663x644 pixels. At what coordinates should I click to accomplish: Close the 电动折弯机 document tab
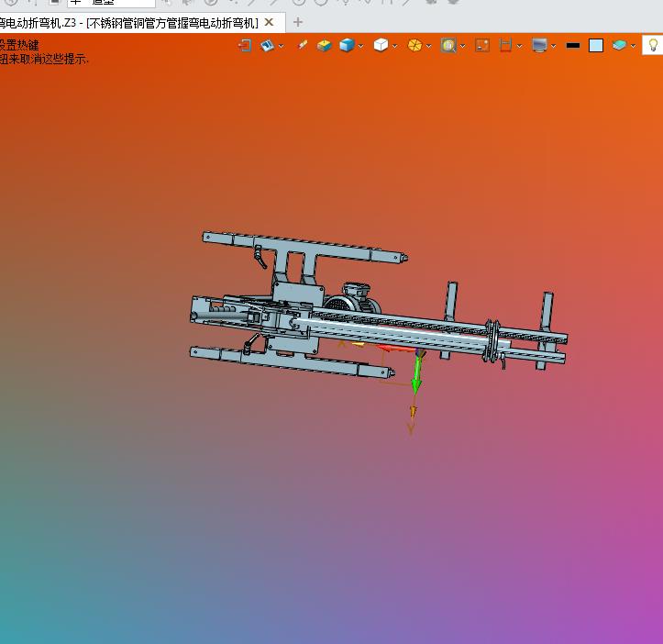(269, 22)
